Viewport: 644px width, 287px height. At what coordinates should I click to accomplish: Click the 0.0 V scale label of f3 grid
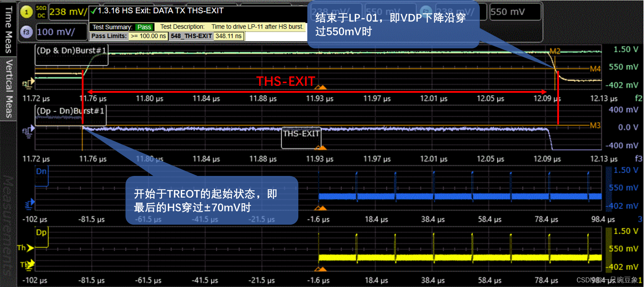[x=628, y=127]
